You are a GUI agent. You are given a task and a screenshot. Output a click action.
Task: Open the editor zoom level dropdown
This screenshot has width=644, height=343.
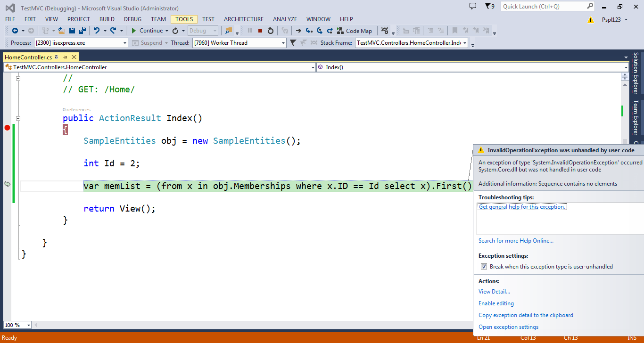pos(27,325)
